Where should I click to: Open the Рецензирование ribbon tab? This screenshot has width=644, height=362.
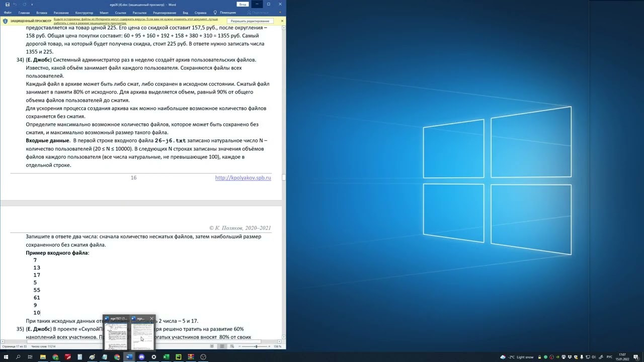165,13
